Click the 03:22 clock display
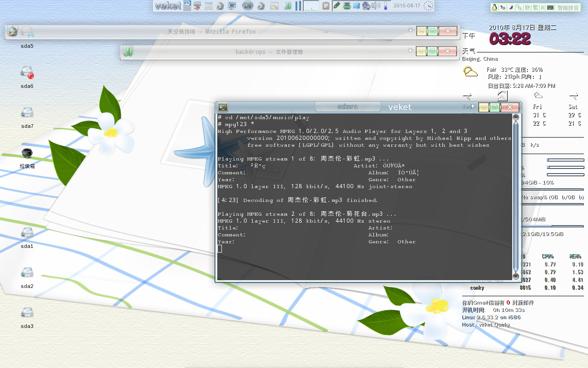 (x=510, y=39)
